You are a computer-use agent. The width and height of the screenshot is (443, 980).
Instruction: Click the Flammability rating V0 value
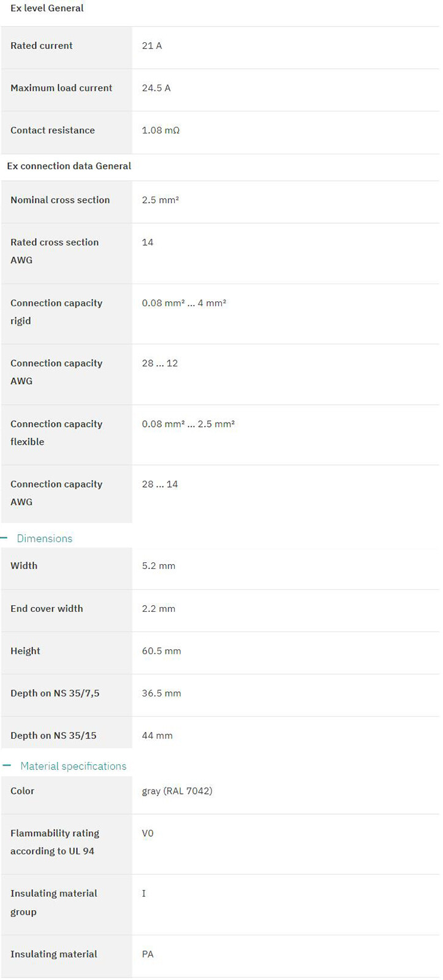[x=148, y=834]
